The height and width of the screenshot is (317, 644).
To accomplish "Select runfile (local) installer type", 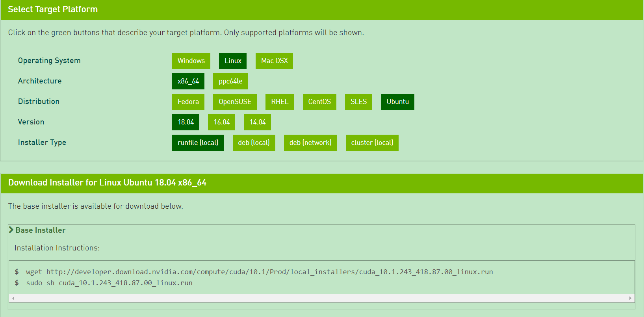I will pyautogui.click(x=198, y=143).
